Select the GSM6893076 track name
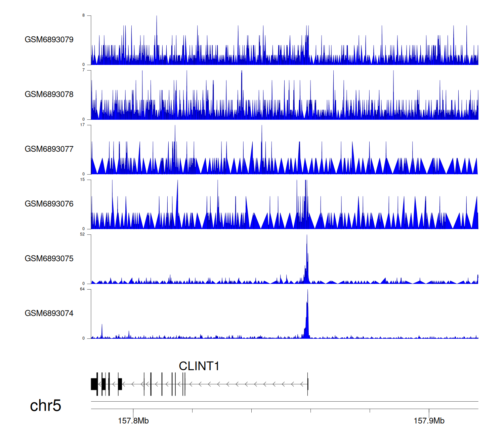 pos(49,204)
